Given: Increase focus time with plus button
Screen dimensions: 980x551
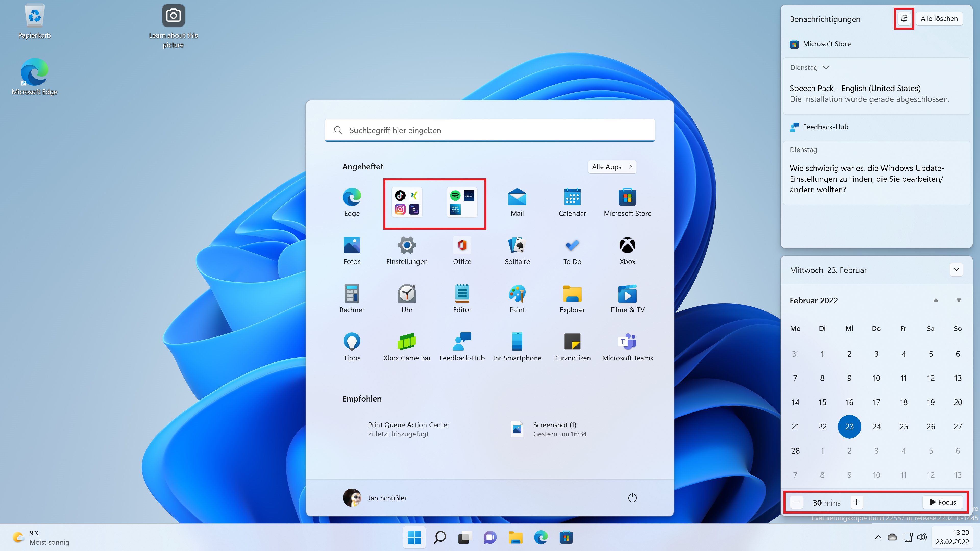Looking at the screenshot, I should tap(856, 502).
